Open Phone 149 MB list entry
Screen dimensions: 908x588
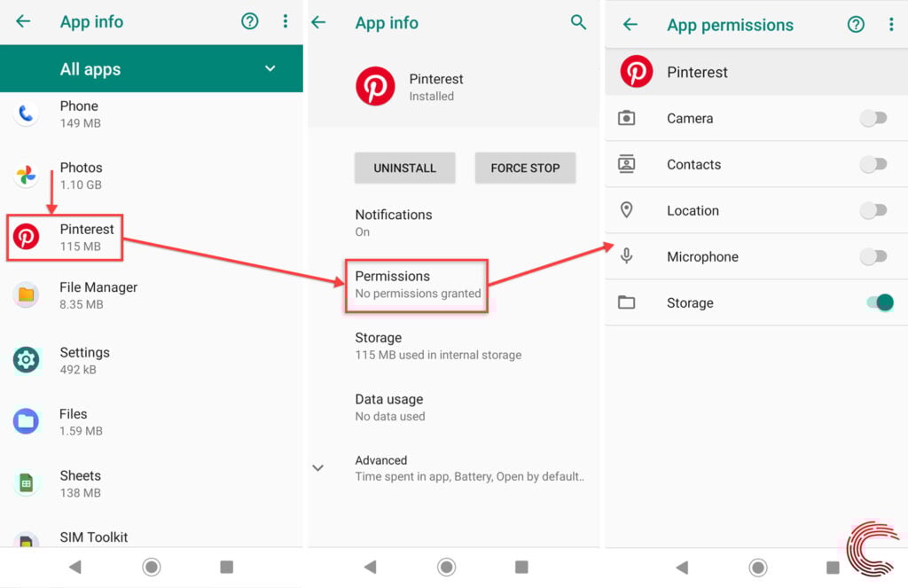point(151,114)
